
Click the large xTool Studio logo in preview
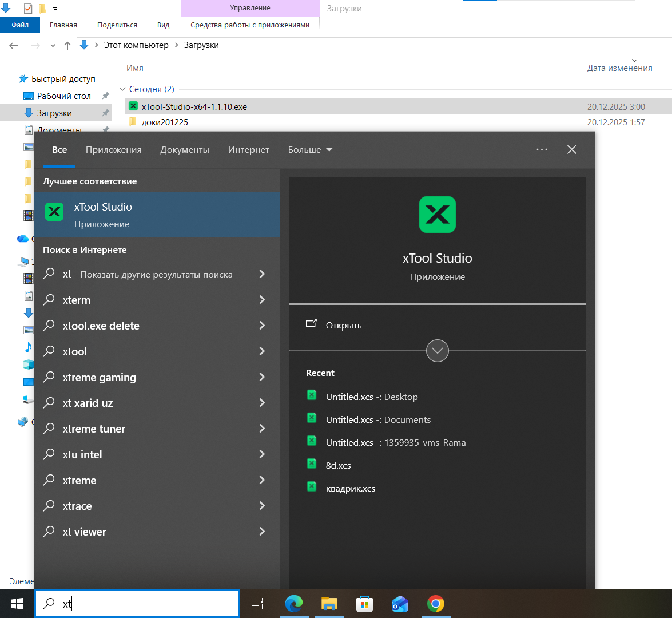pos(437,215)
